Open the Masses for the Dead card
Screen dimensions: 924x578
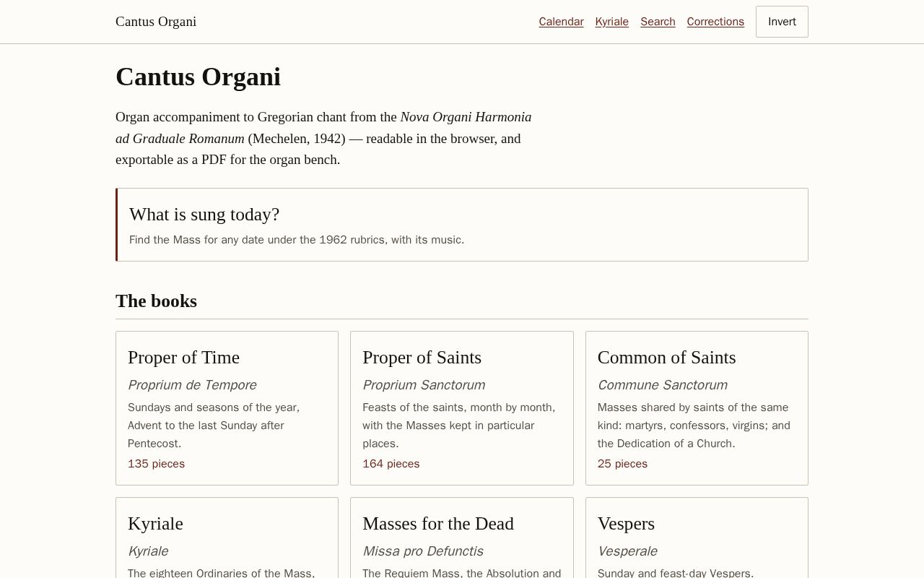tap(462, 538)
